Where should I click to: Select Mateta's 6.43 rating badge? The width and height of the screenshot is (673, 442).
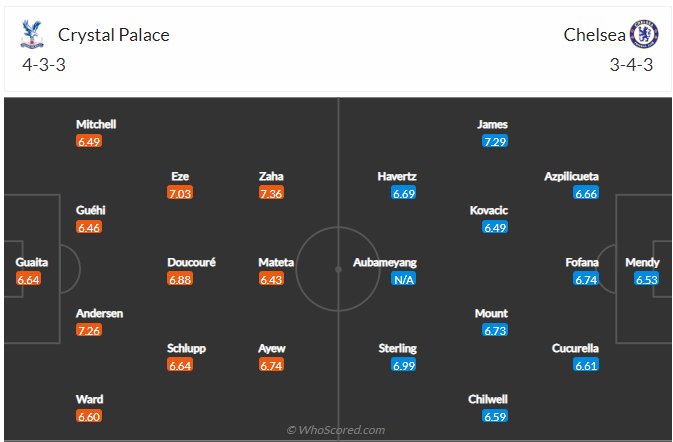(x=272, y=279)
